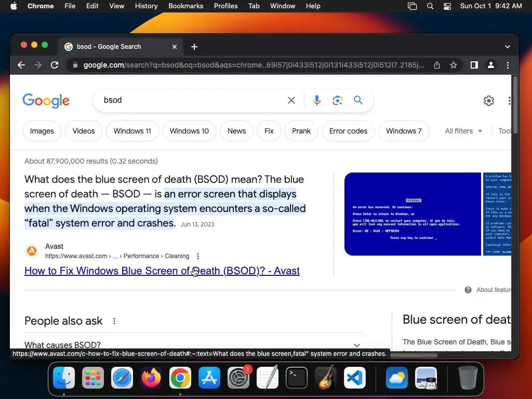Image resolution: width=532 pixels, height=399 pixels.
Task: Clear the search box with the X icon
Action: 291,100
